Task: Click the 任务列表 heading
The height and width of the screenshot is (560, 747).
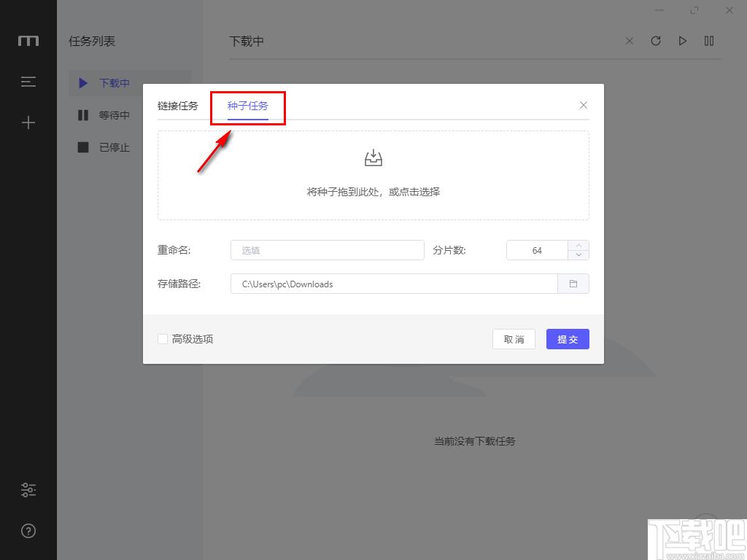Action: [x=92, y=42]
